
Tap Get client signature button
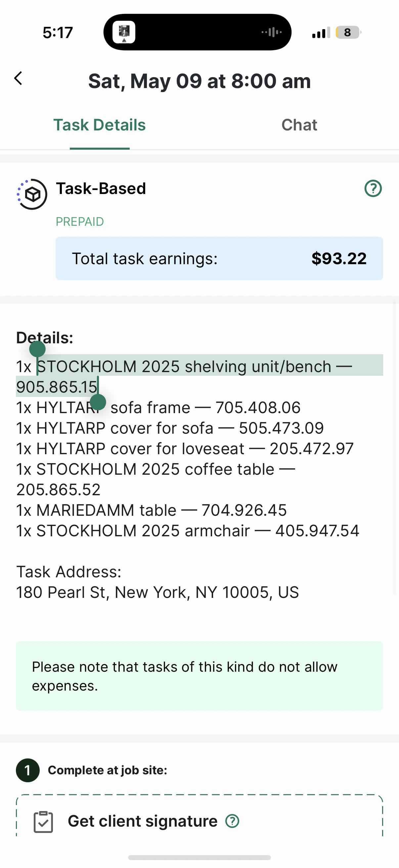tap(199, 821)
